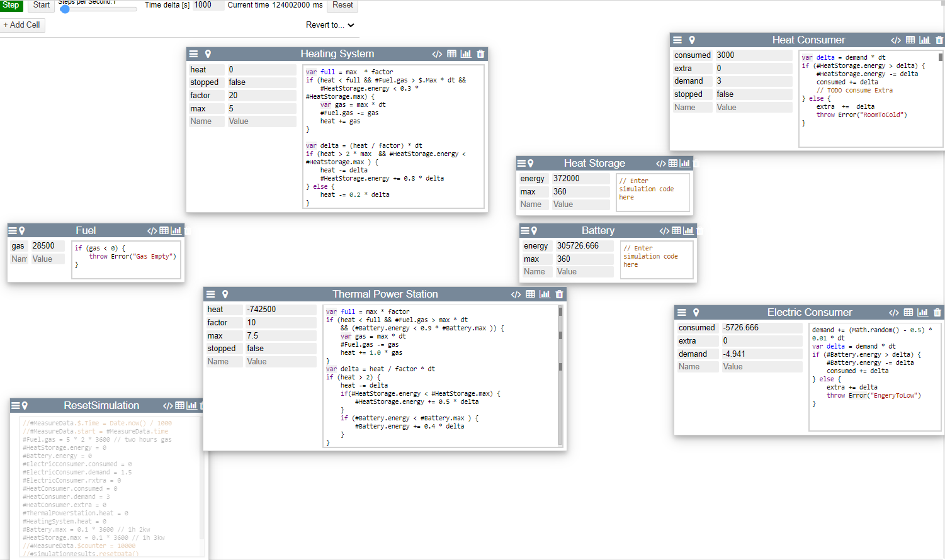
Task: Adjust the Steps per Second slider
Action: point(65,9)
